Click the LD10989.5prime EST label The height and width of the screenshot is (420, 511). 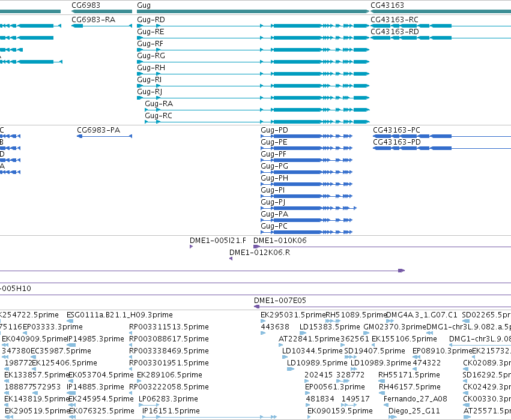[317, 363]
